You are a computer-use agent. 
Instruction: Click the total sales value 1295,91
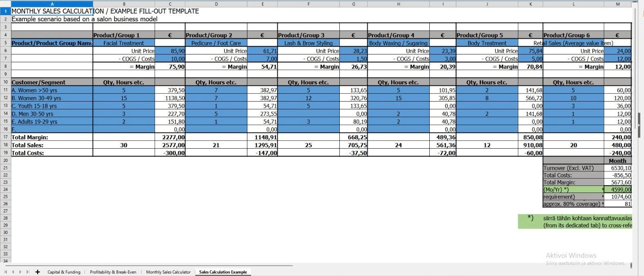point(263,145)
